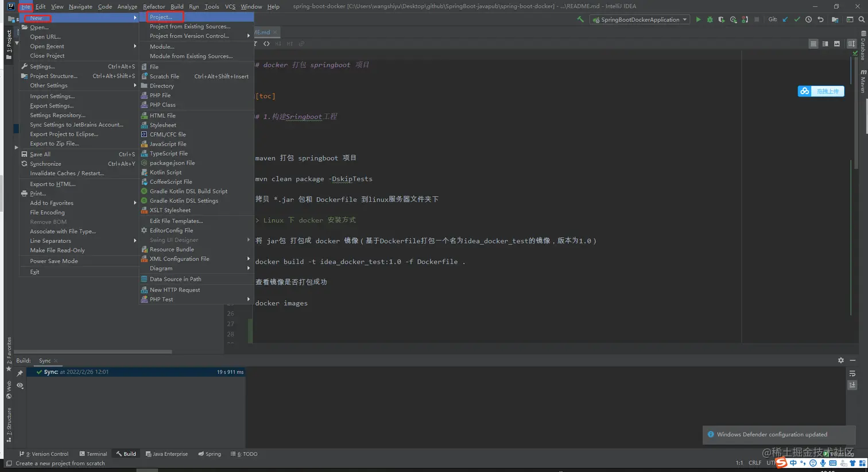The height and width of the screenshot is (472, 868).
Task: Open the Web side tool window
Action: click(x=9, y=389)
